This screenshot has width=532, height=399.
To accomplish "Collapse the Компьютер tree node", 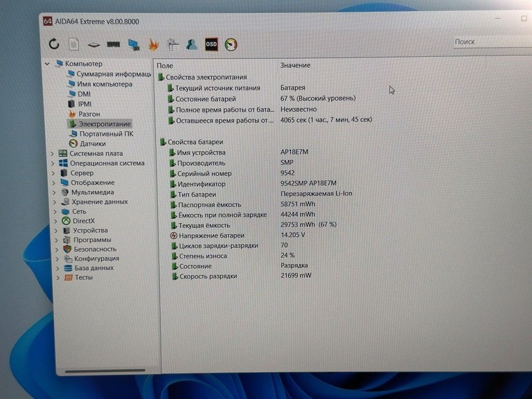I will pos(48,64).
